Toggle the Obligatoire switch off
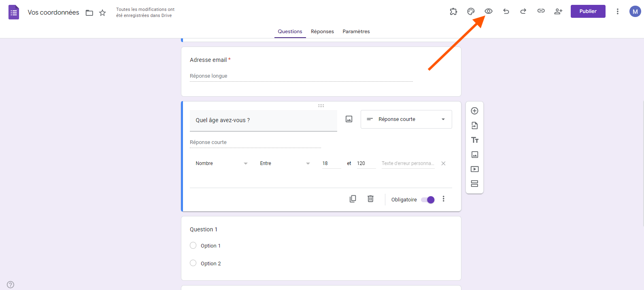Image resolution: width=644 pixels, height=290 pixels. [x=428, y=200]
